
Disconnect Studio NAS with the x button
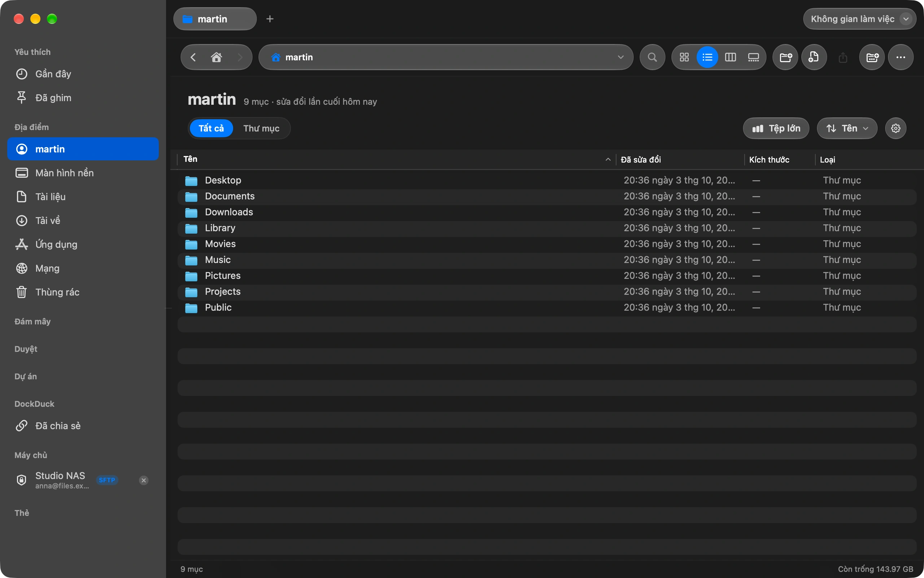click(144, 480)
